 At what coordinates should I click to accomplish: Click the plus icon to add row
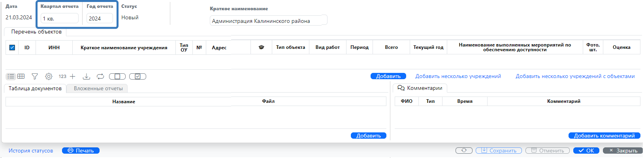tap(73, 76)
